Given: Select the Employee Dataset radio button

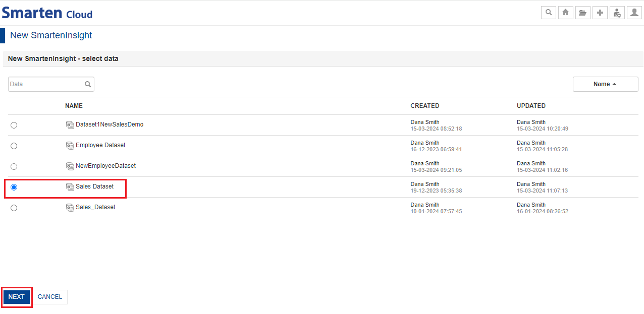Looking at the screenshot, I should (14, 146).
